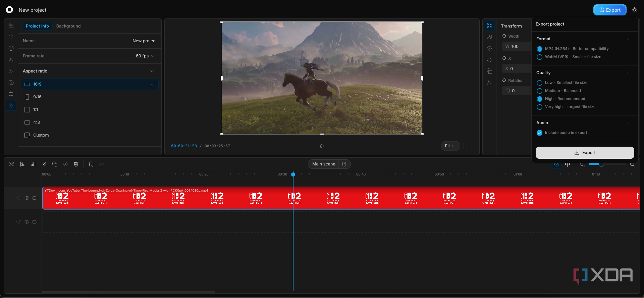
Task: Select WebM (VP9) format radio button
Action: (x=540, y=57)
